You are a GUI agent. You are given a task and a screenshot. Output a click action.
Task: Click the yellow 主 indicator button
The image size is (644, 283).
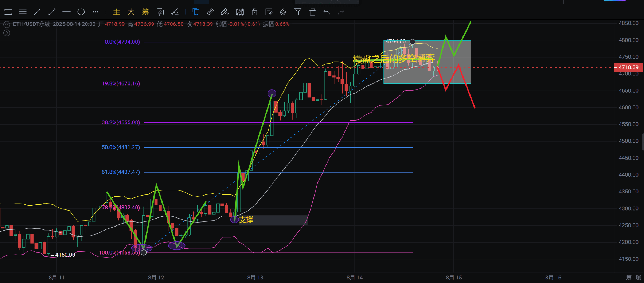(117, 12)
